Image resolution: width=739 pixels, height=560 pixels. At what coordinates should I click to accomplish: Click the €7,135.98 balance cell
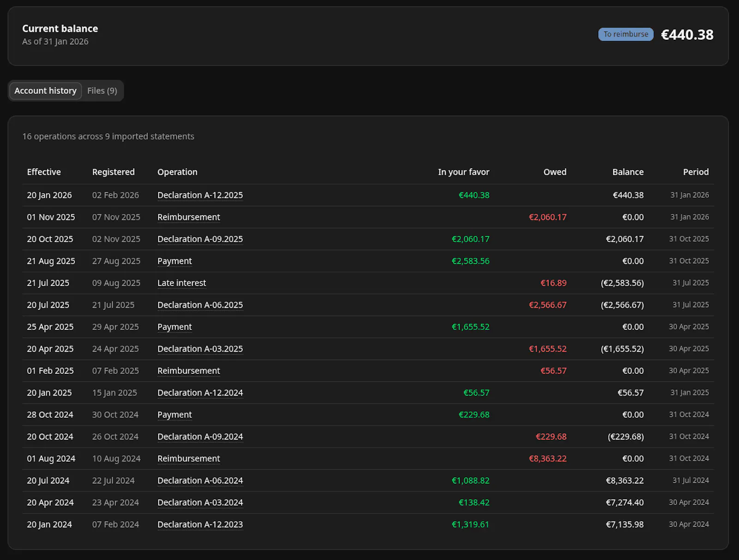click(x=624, y=524)
